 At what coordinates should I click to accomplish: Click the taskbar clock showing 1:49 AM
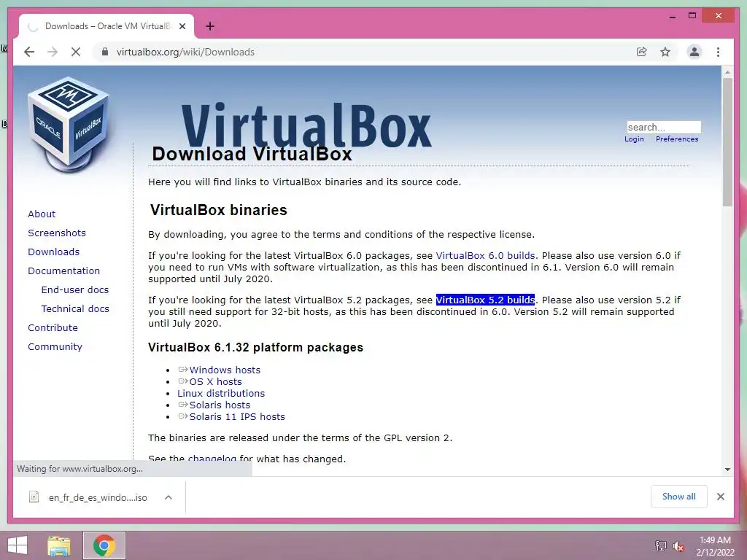click(715, 546)
